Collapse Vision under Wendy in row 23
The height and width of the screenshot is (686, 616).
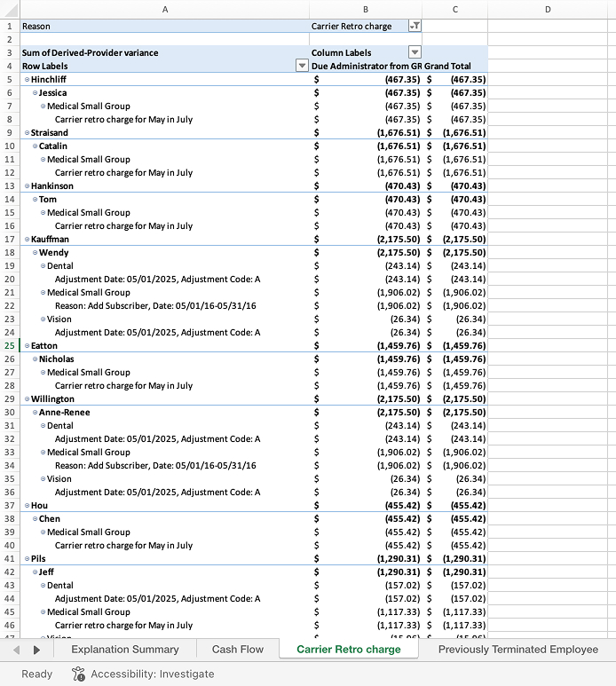pyautogui.click(x=43, y=319)
